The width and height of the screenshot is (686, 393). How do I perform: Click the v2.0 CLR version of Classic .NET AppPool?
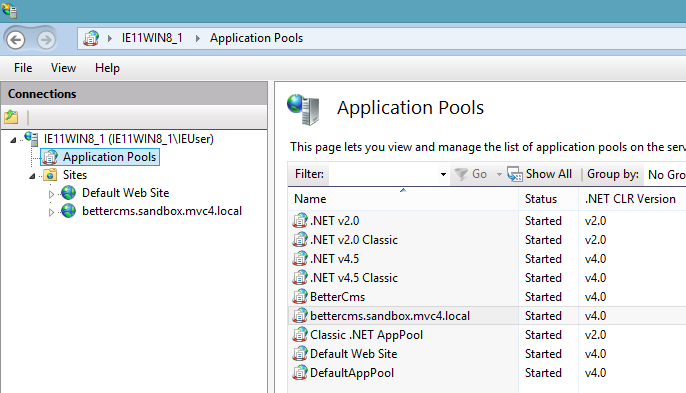coord(595,335)
